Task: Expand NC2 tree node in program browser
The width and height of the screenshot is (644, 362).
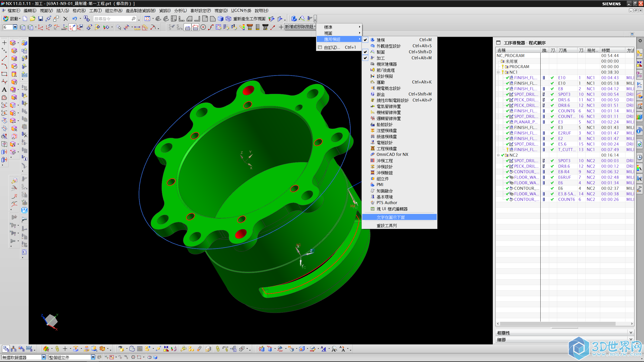Action: 499,155
